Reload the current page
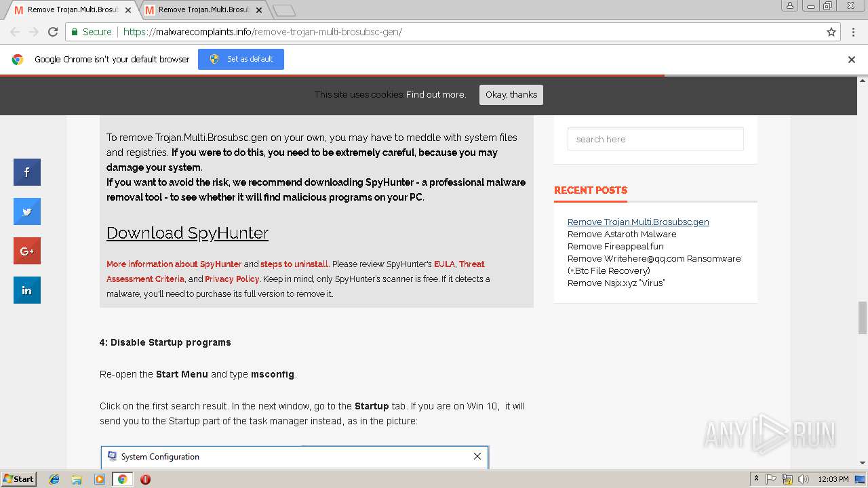The height and width of the screenshot is (488, 868). 53,32
